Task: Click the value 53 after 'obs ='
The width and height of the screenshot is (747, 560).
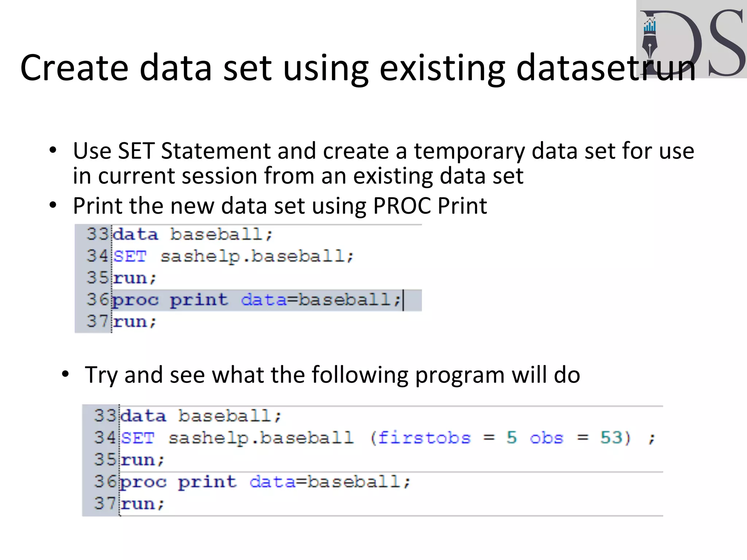Action: click(x=611, y=437)
